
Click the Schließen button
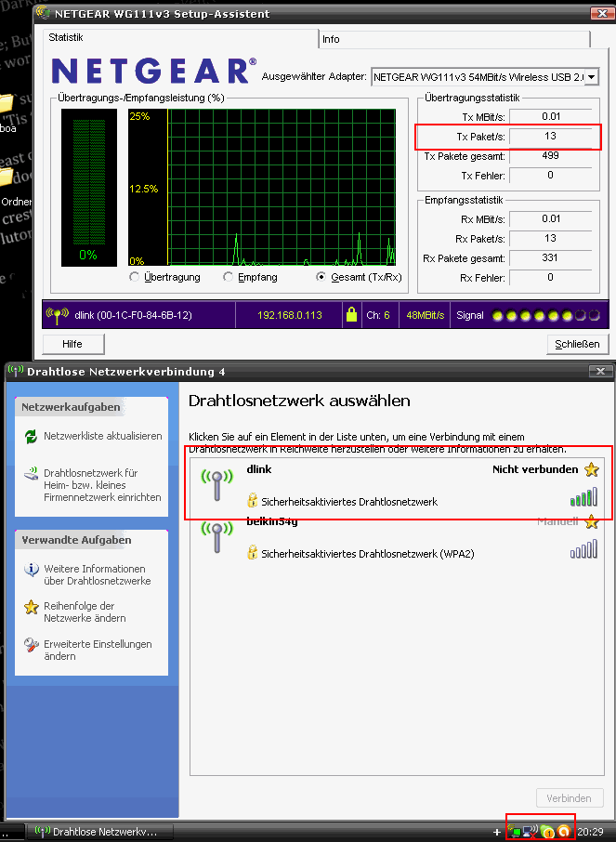click(577, 344)
